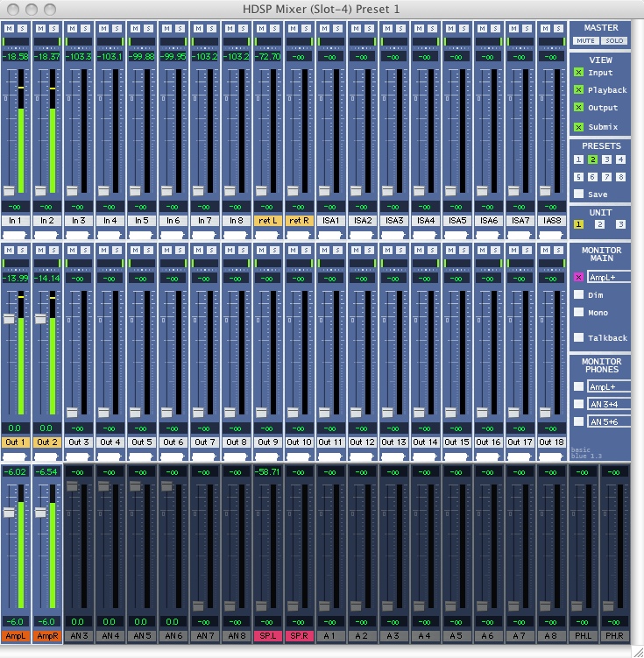The height and width of the screenshot is (658, 644).
Task: Click the AN 3 output fader handle
Action: (72, 486)
